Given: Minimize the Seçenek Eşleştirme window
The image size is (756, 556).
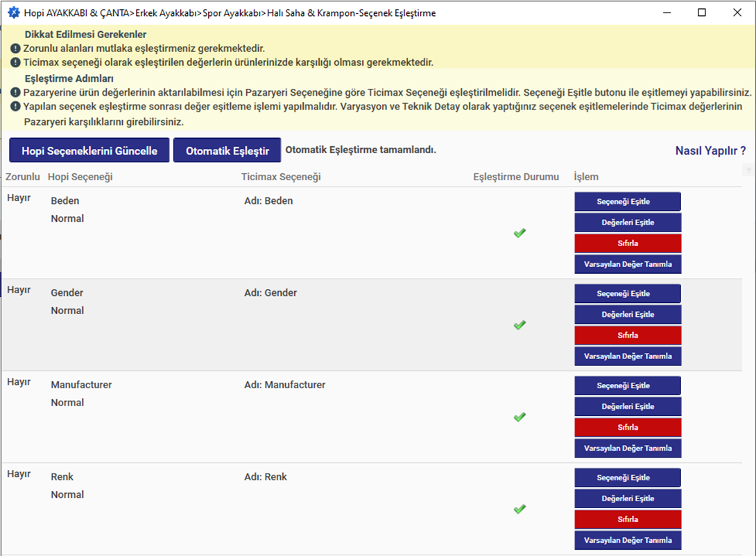Looking at the screenshot, I should [667, 12].
